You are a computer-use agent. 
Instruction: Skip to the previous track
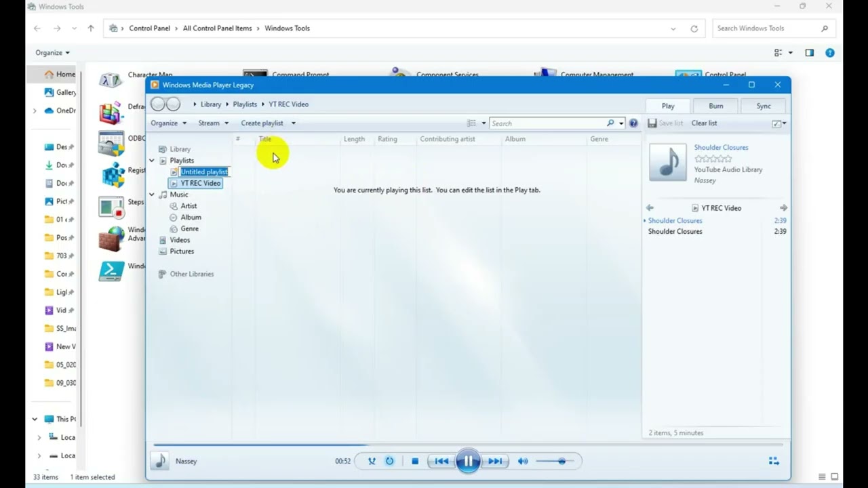(441, 461)
